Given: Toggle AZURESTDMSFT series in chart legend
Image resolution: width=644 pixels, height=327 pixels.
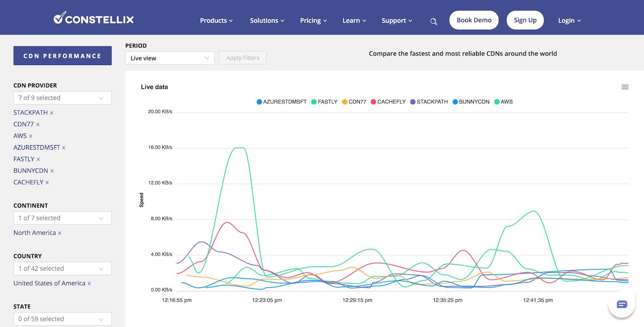Looking at the screenshot, I should click(x=282, y=102).
